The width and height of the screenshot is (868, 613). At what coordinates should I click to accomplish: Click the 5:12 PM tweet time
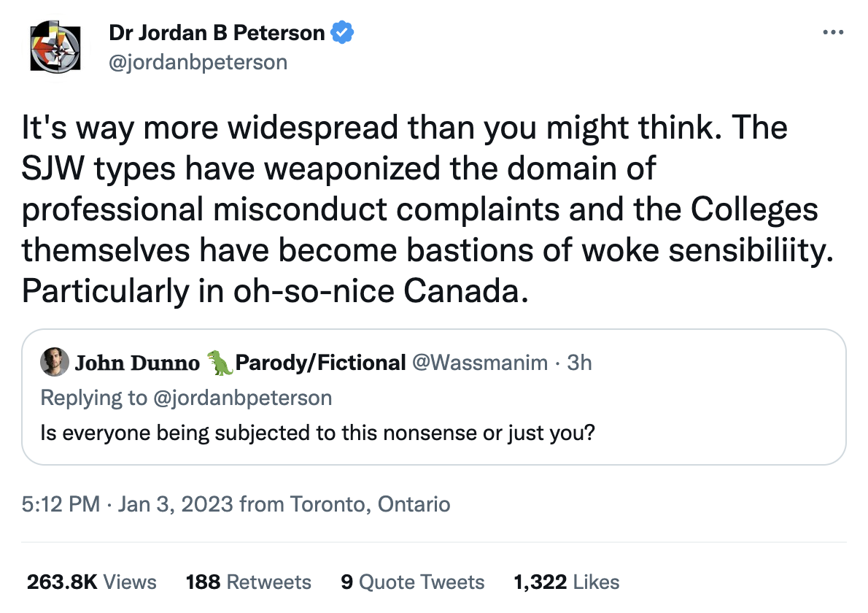tap(61, 504)
